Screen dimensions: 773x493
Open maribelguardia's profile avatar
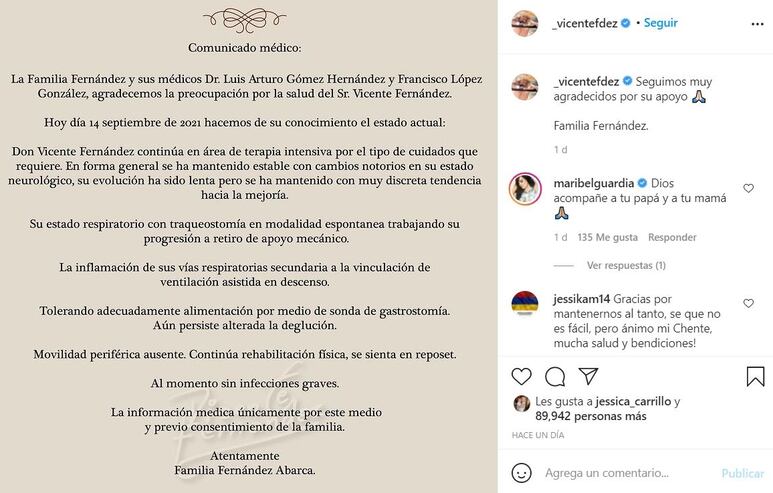click(x=525, y=189)
